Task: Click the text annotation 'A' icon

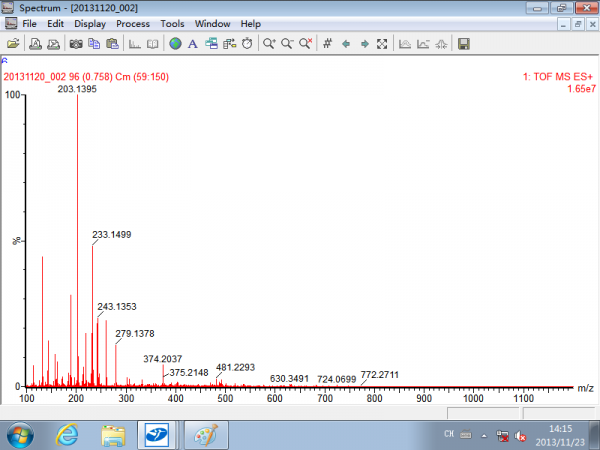Action: 192,44
